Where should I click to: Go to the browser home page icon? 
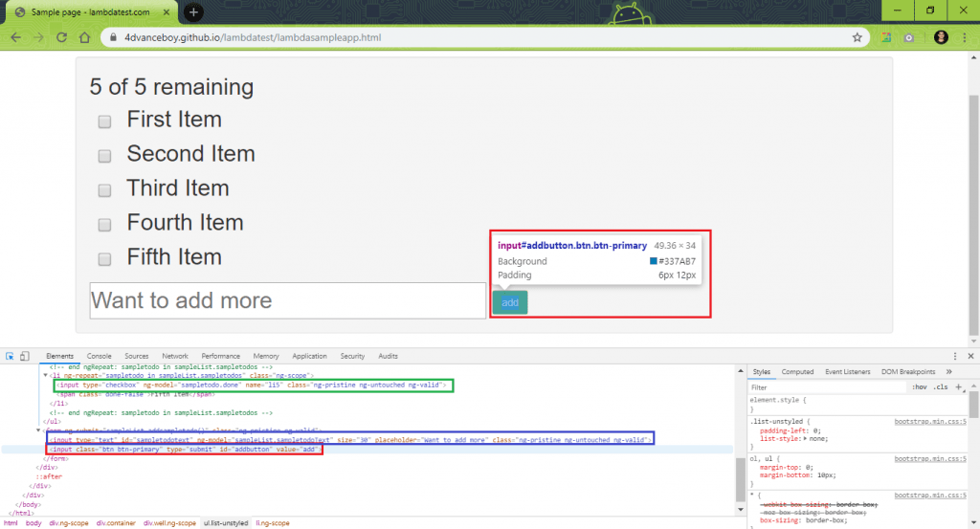tap(84, 37)
